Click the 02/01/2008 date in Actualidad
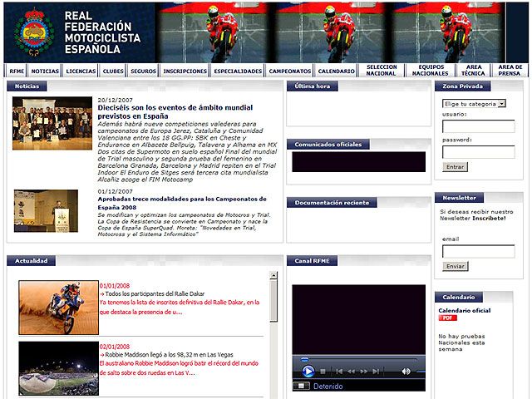The height and width of the screenshot is (399, 532). (x=115, y=347)
